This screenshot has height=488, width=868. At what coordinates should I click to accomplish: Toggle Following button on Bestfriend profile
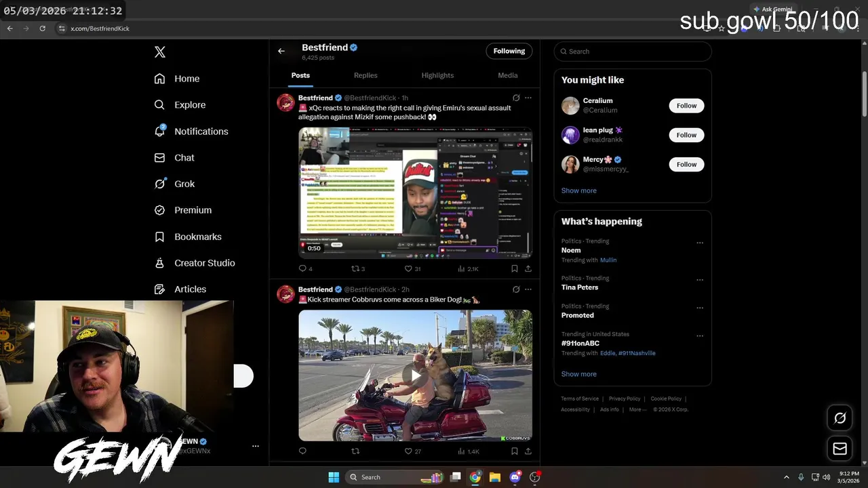click(x=509, y=51)
